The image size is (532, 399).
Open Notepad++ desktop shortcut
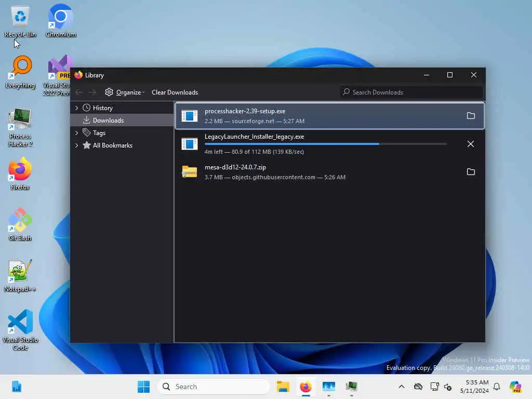(x=20, y=275)
